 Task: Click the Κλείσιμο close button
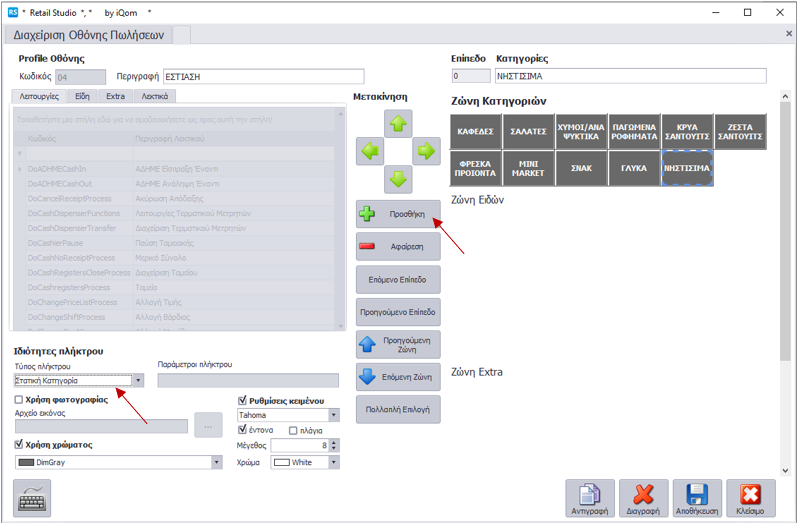pos(750,498)
